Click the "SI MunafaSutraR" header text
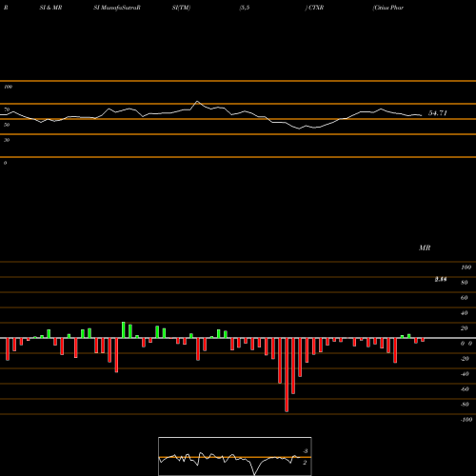Image resolution: width=476 pixels, height=476 pixels. coord(117,8)
